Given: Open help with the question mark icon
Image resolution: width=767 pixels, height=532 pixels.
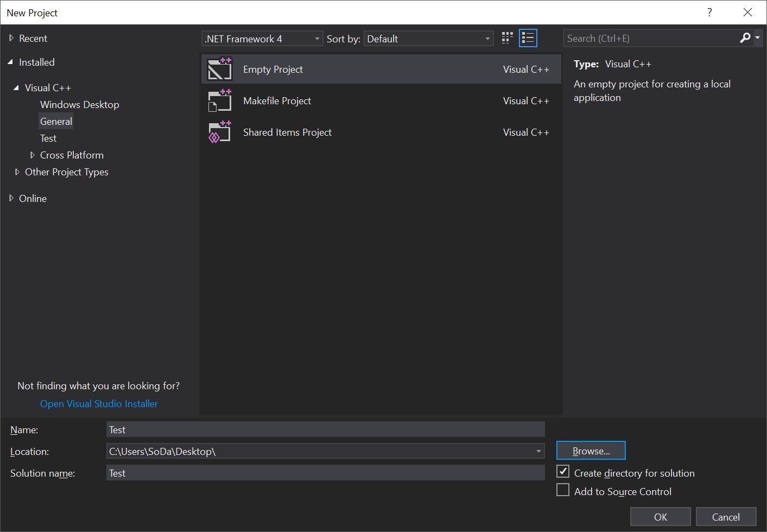Looking at the screenshot, I should click(x=709, y=12).
